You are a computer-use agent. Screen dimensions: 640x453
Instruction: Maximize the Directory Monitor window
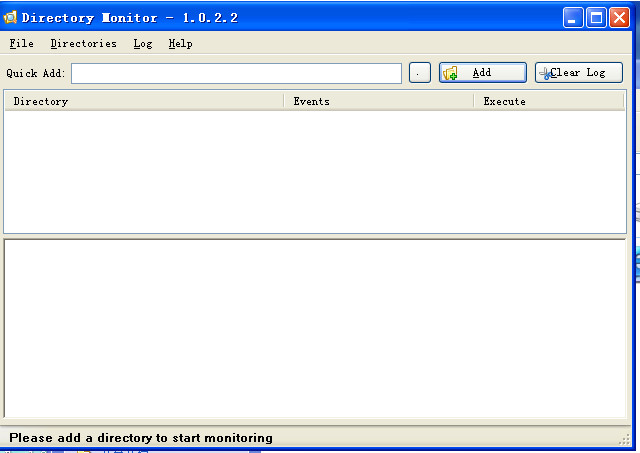[x=596, y=18]
